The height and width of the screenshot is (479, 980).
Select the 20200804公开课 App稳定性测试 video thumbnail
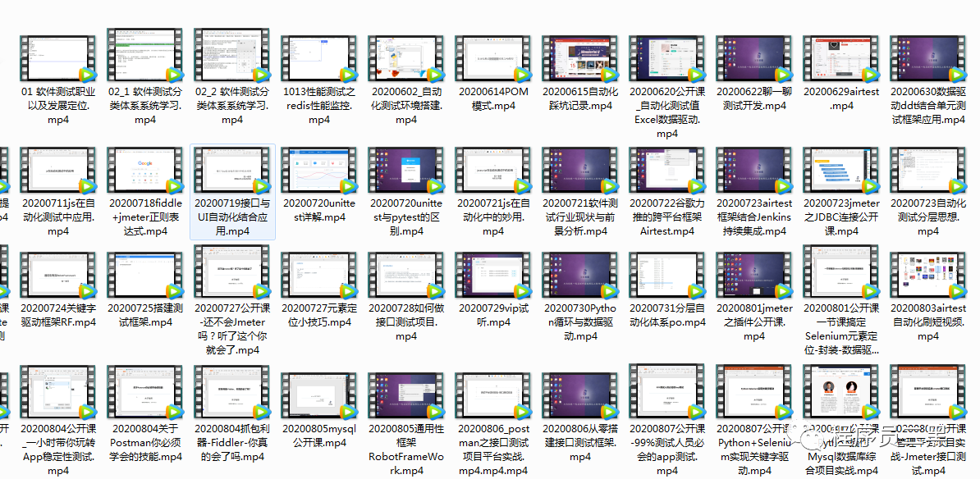58,393
